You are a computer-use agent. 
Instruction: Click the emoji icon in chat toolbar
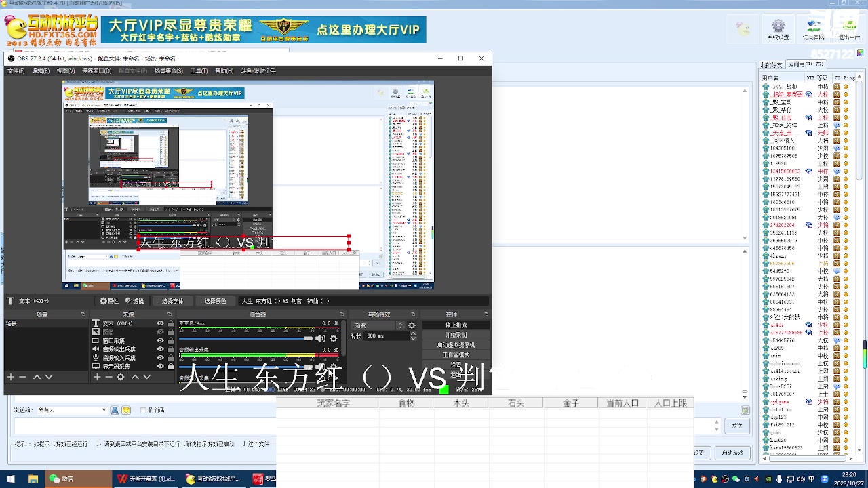pos(126,410)
